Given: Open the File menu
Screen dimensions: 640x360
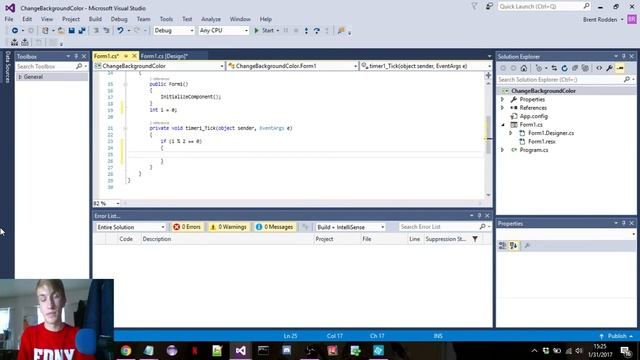Looking at the screenshot, I should (x=9, y=19).
